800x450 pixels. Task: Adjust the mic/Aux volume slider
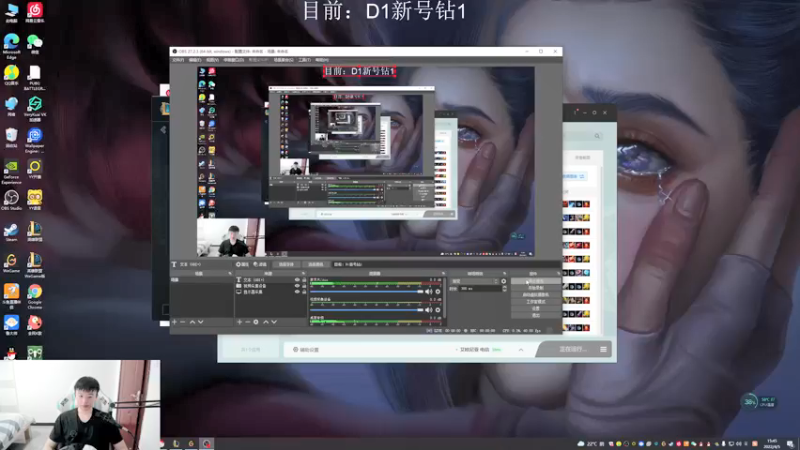click(366, 292)
